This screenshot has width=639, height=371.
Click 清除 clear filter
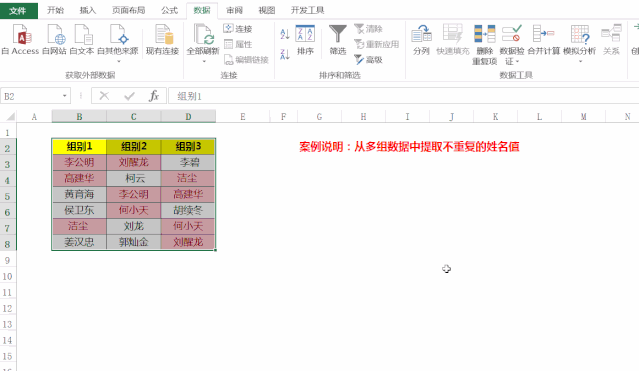(368, 29)
